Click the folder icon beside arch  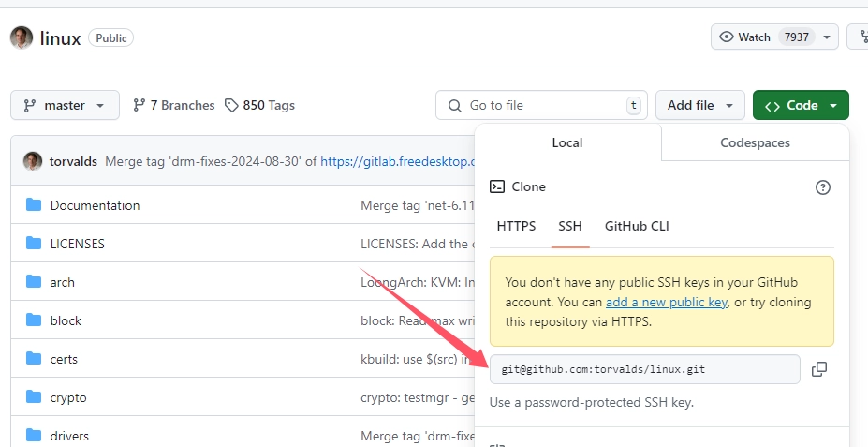[x=35, y=282]
